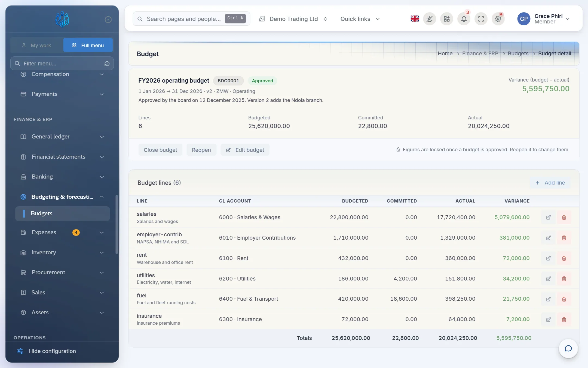Expand the Financial statements menu

[x=62, y=157]
